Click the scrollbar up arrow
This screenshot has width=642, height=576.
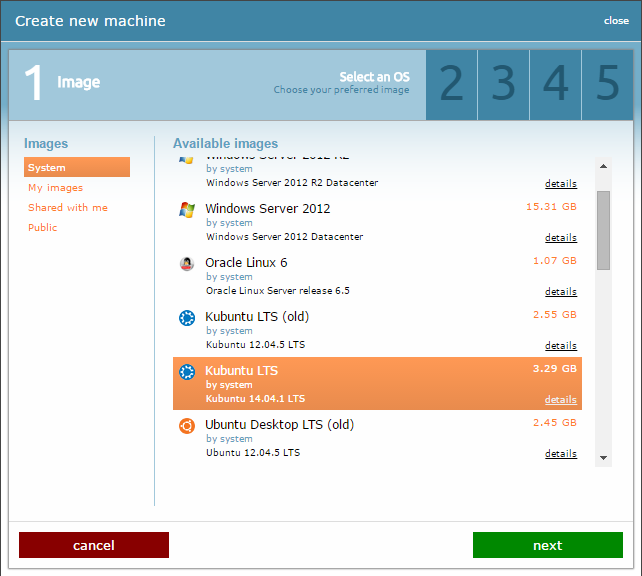(x=603, y=166)
